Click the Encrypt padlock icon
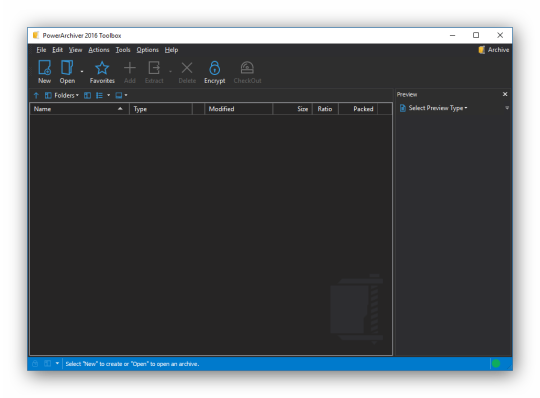Image resolution: width=540 pixels, height=398 pixels. [215, 68]
